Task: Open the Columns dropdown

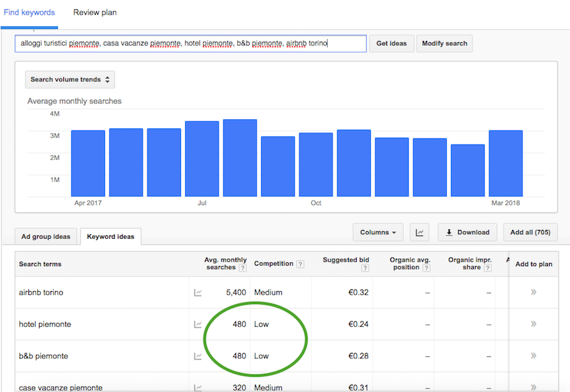Action: pyautogui.click(x=378, y=233)
